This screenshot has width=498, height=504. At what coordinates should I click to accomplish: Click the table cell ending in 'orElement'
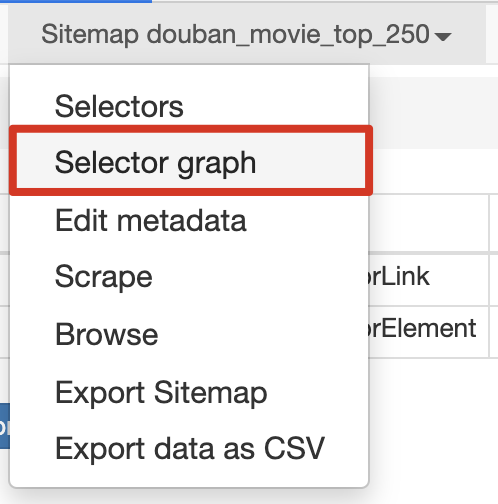tap(428, 332)
